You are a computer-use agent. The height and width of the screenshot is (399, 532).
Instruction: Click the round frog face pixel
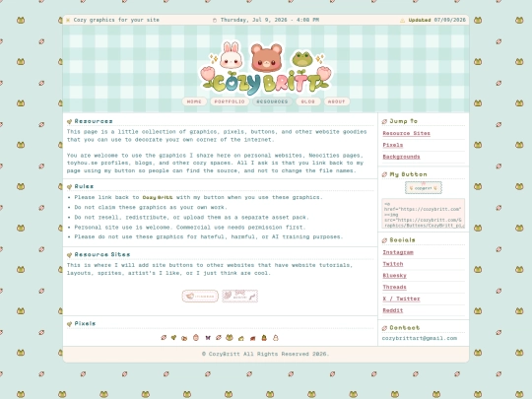pos(230,337)
